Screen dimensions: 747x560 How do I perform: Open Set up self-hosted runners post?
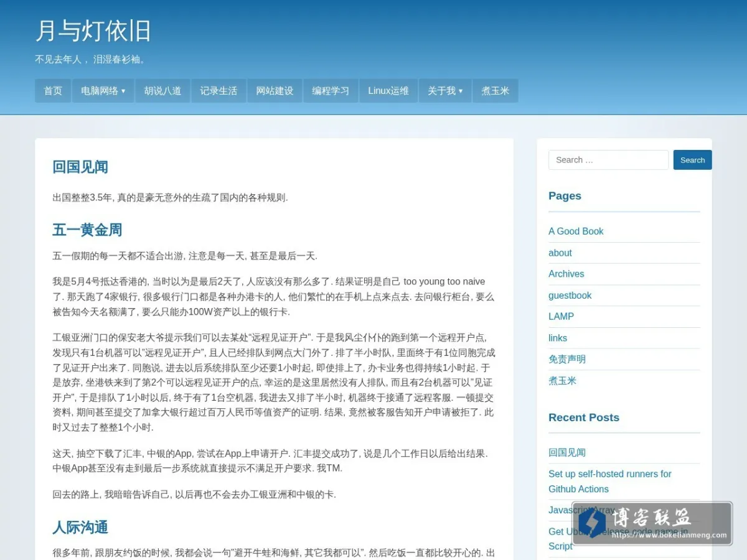(x=610, y=482)
